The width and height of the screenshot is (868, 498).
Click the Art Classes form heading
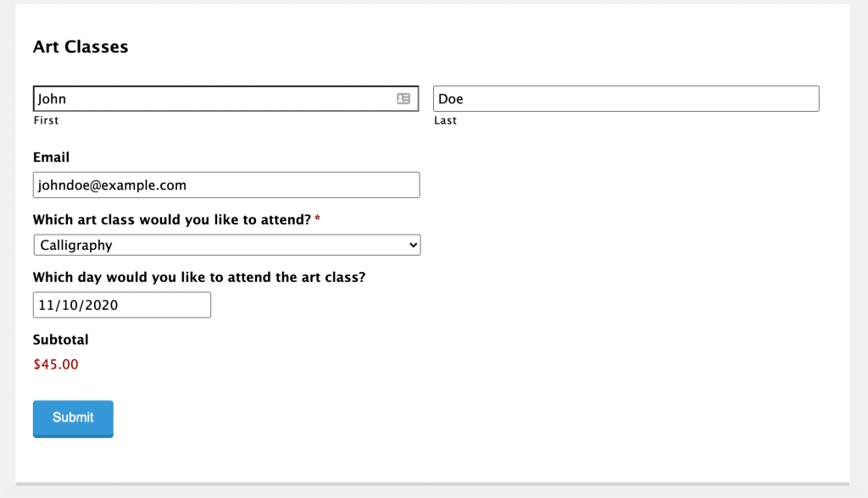(x=81, y=47)
